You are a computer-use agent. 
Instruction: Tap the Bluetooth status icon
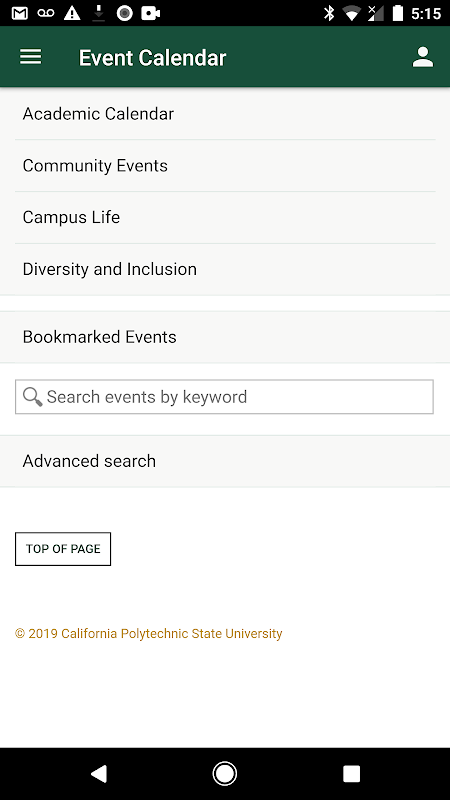pos(329,13)
